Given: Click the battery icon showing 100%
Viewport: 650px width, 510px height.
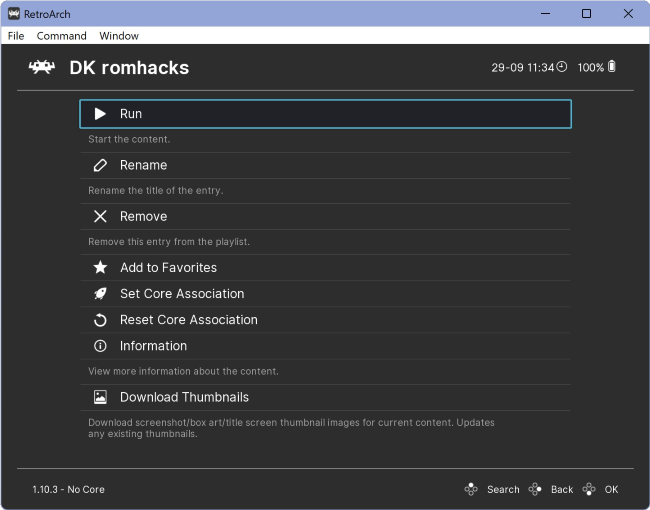Looking at the screenshot, I should tap(611, 66).
